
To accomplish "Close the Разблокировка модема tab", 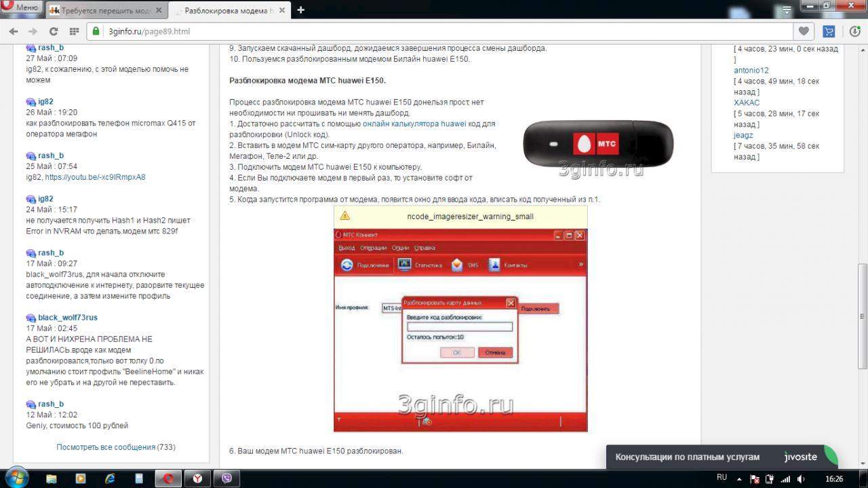I will 283,10.
